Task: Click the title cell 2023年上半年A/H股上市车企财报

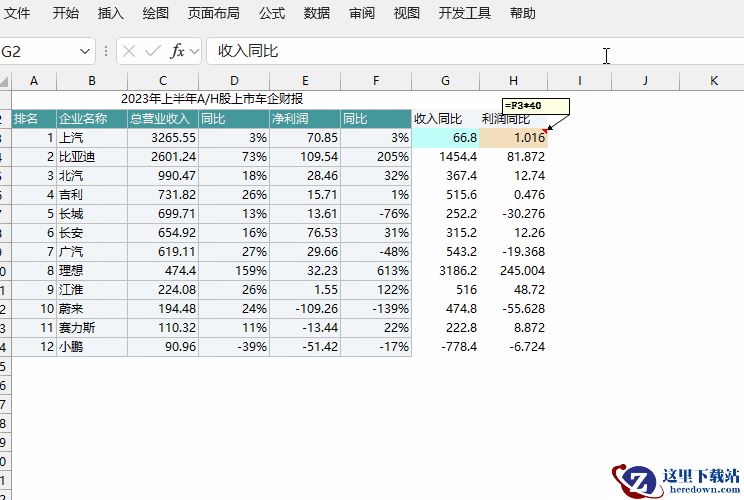Action: point(212,99)
